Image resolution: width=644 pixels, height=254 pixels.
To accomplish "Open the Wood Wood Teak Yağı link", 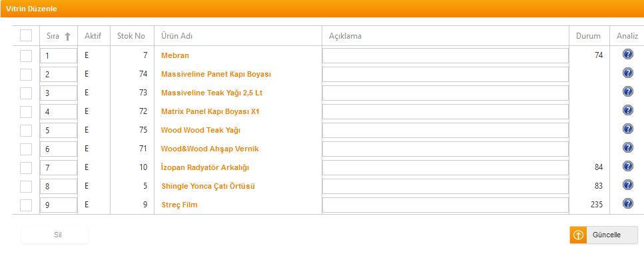I will 200,130.
